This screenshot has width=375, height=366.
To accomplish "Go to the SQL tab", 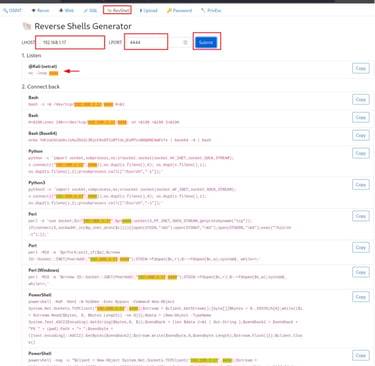I will coord(90,10).
